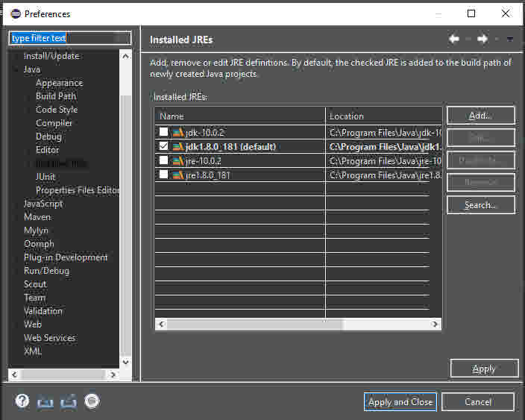The image size is (525, 420).
Task: Click the Search... button
Action: [x=480, y=204]
